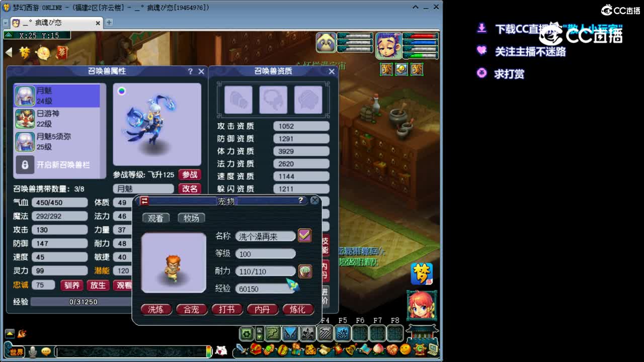Click the 参战 button
The width and height of the screenshot is (644, 362).
click(190, 174)
